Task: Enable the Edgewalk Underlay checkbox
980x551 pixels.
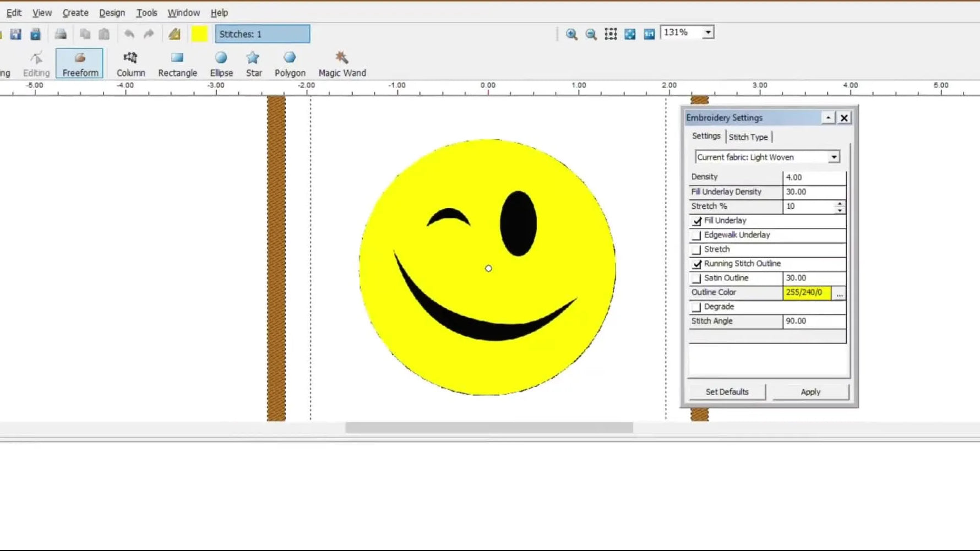Action: [697, 235]
